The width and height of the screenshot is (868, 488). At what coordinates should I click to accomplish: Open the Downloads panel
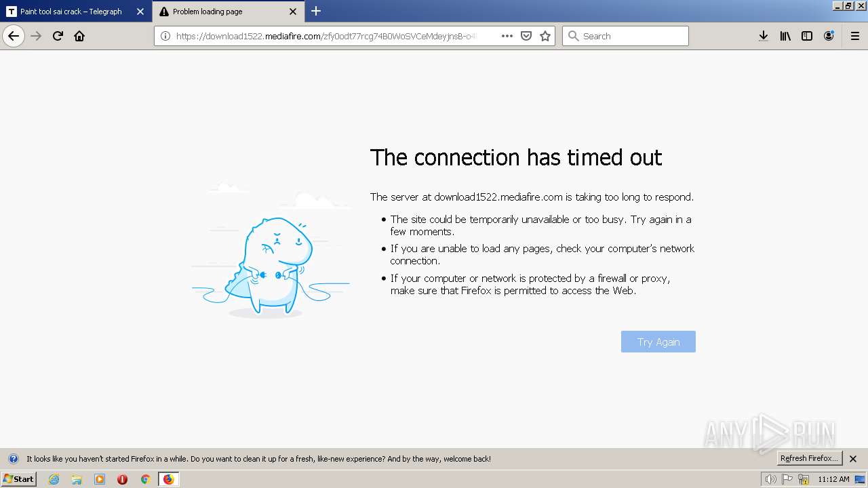pos(764,36)
